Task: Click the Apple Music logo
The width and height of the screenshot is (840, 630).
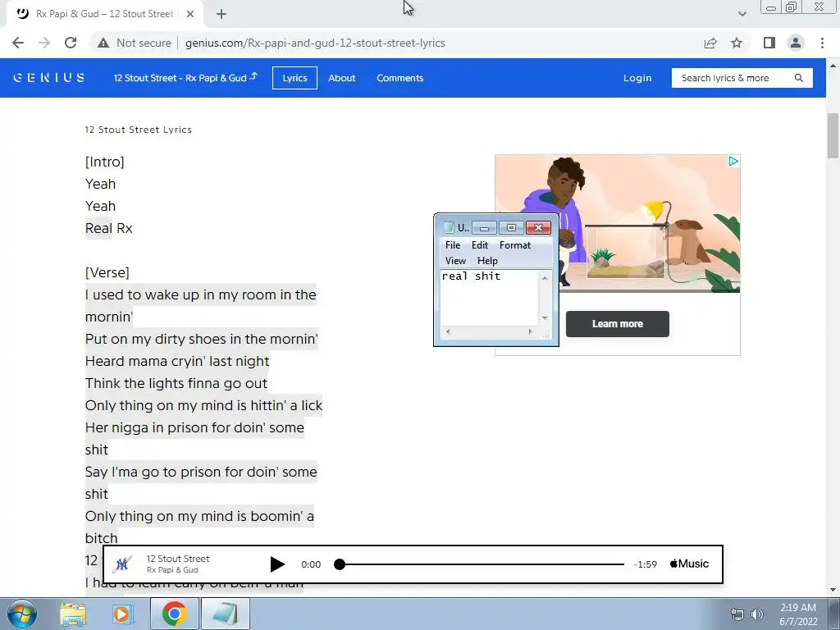Action: 689,564
